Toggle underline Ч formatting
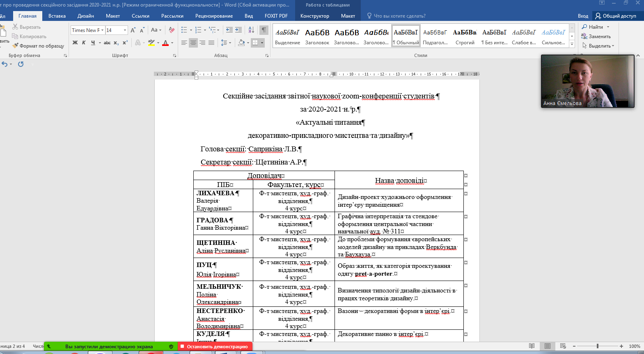The image size is (644, 354). [93, 42]
